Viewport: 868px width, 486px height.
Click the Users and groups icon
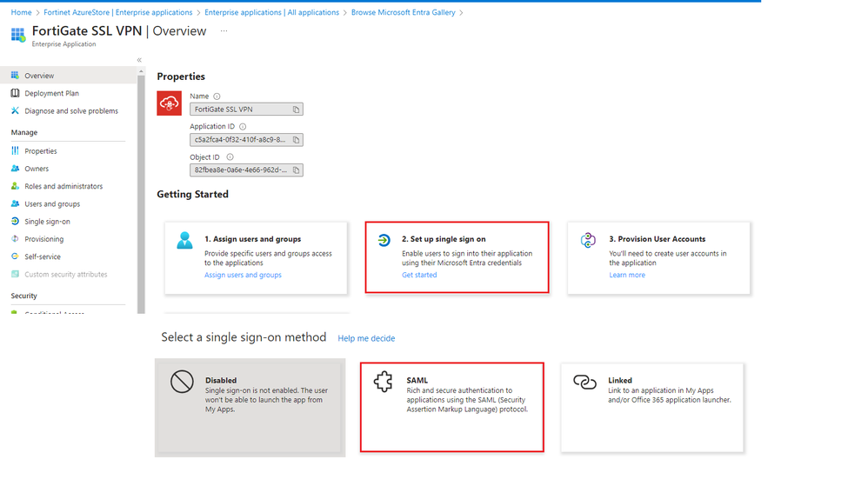(15, 203)
